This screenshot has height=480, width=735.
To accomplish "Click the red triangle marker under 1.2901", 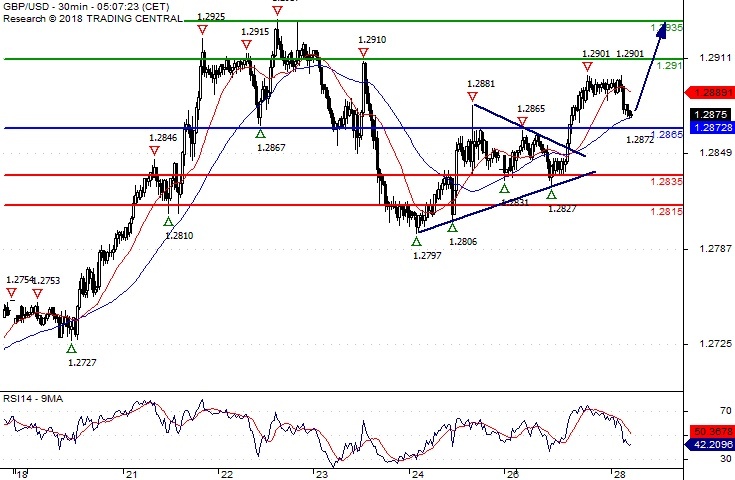I will 587,67.
